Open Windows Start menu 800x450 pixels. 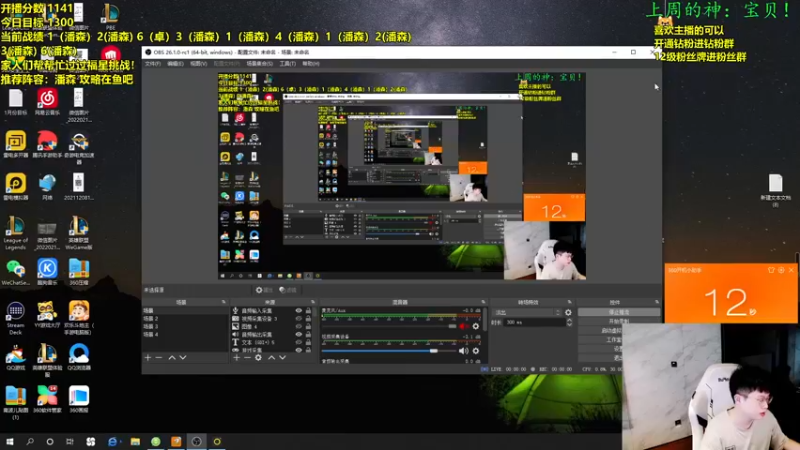tap(10, 441)
